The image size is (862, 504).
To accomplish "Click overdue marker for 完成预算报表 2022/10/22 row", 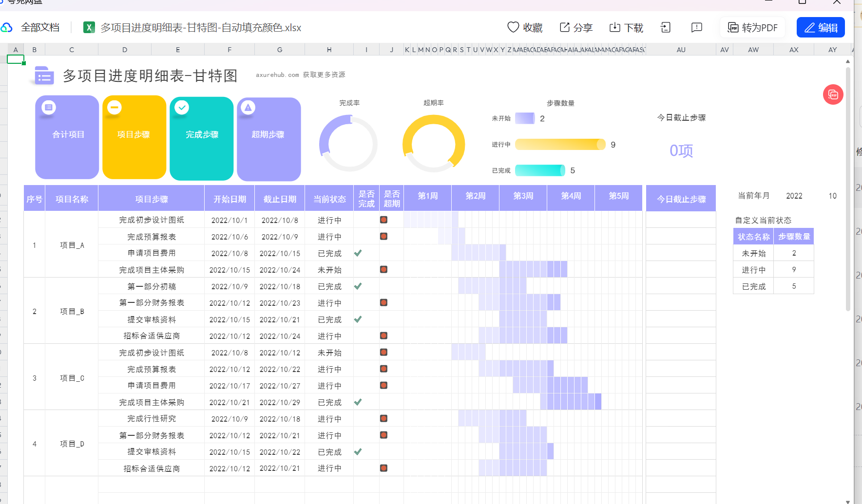I will coord(384,369).
